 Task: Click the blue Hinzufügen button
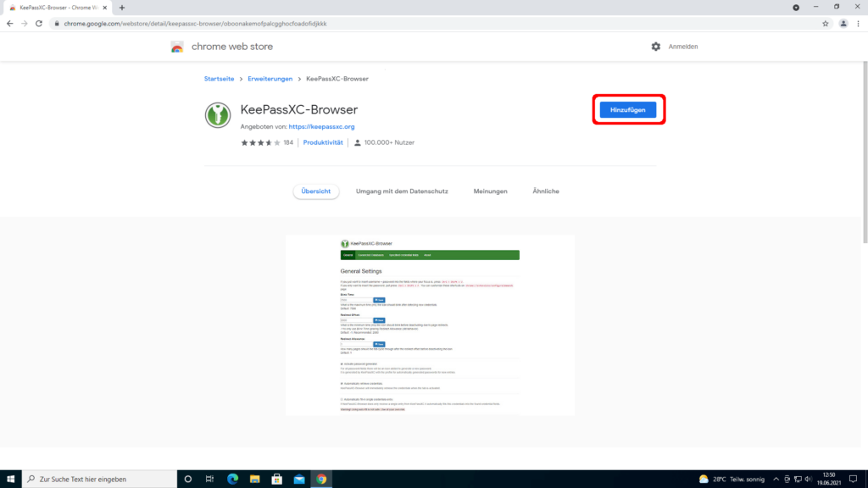pos(628,110)
